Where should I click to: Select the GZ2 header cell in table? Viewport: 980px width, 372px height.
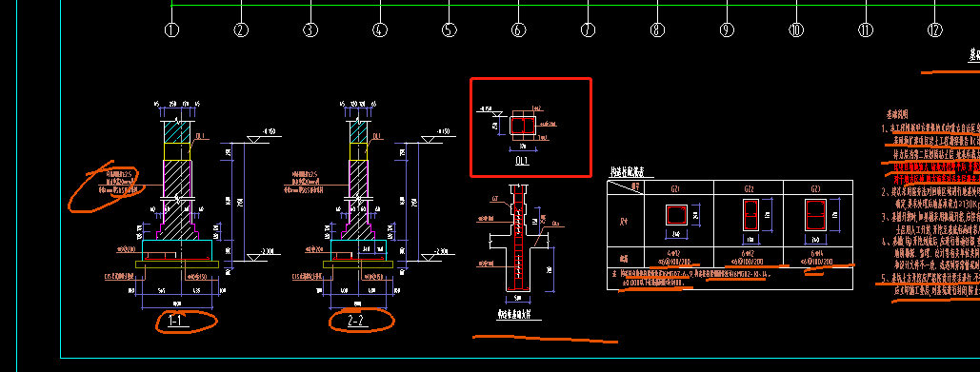[x=749, y=187]
